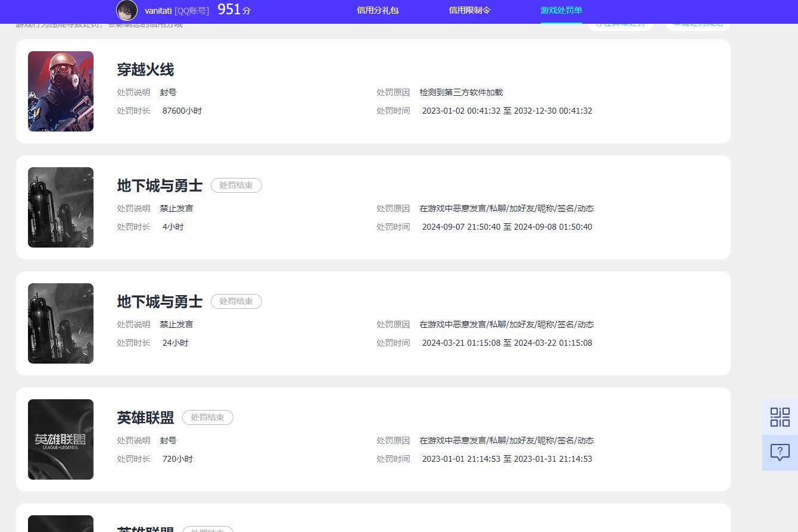The height and width of the screenshot is (532, 798).
Task: Click the 951 credit score number
Action: [x=229, y=10]
